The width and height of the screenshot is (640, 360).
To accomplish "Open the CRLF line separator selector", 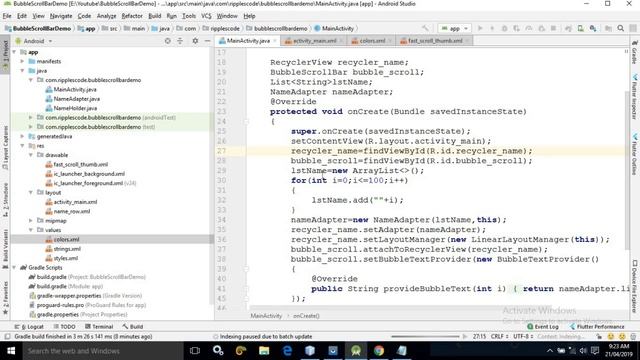I will (499, 337).
